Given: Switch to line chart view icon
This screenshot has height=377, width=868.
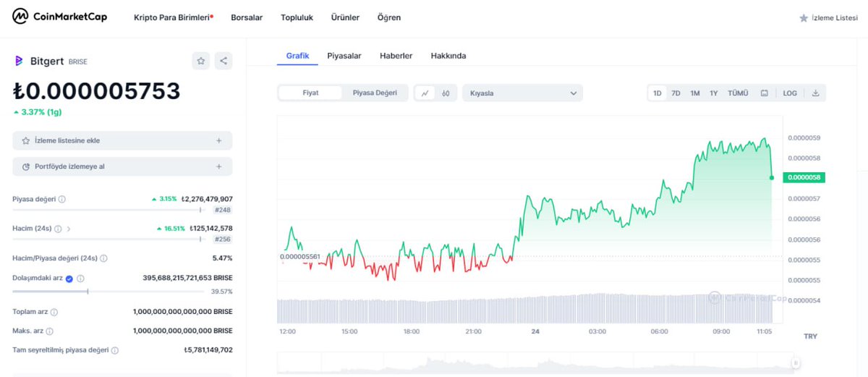Looking at the screenshot, I should click(x=425, y=93).
